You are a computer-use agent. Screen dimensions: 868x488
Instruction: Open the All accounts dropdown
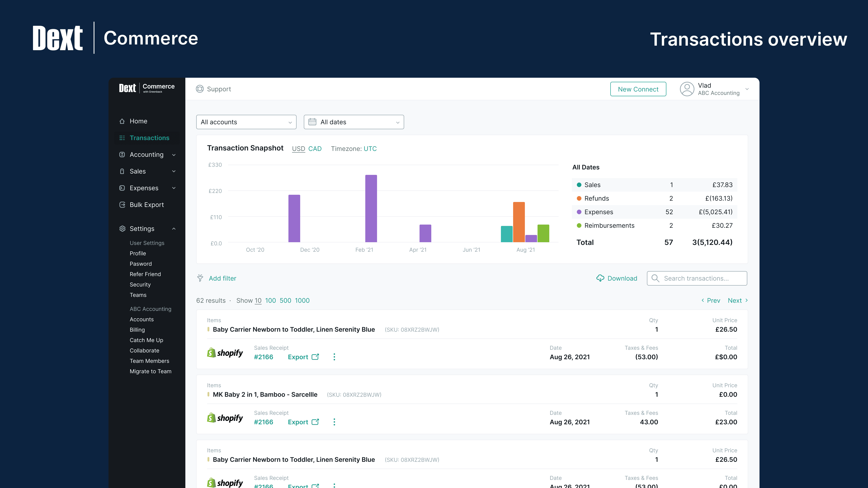[x=246, y=122]
